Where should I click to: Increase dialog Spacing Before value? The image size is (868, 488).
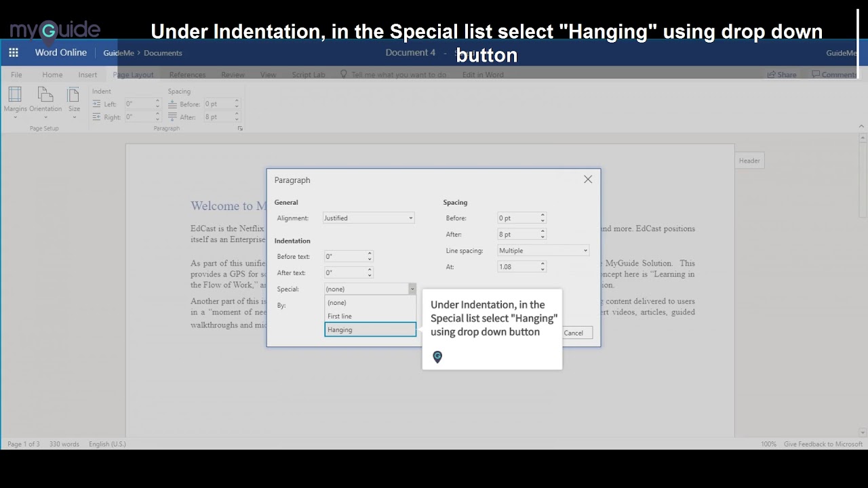542,216
